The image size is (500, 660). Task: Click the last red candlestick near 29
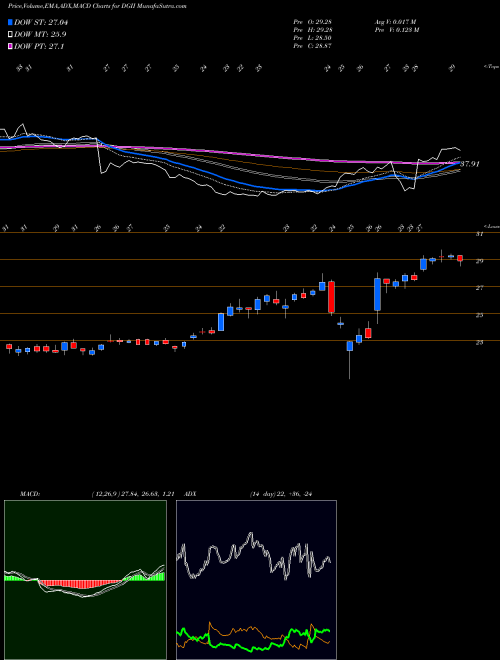coord(460,258)
